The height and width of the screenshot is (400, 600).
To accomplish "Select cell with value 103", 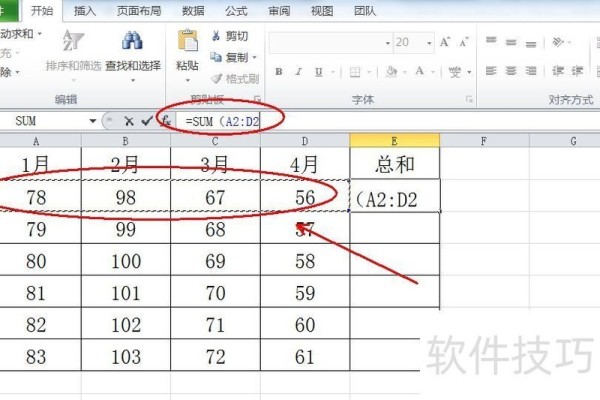I will (x=126, y=356).
